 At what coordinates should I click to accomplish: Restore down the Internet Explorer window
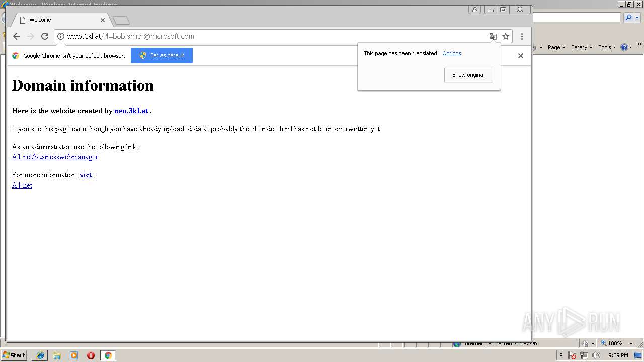coord(629,4)
